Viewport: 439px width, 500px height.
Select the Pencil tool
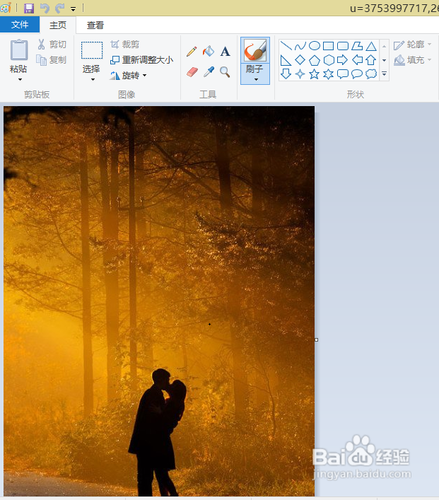point(192,51)
